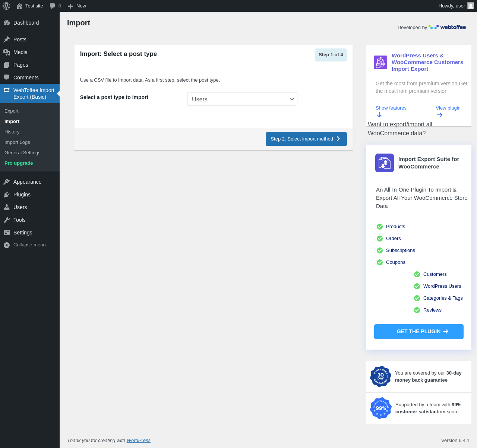Click the home icon beside Test site
This screenshot has height=448, width=477.
pyautogui.click(x=19, y=6)
